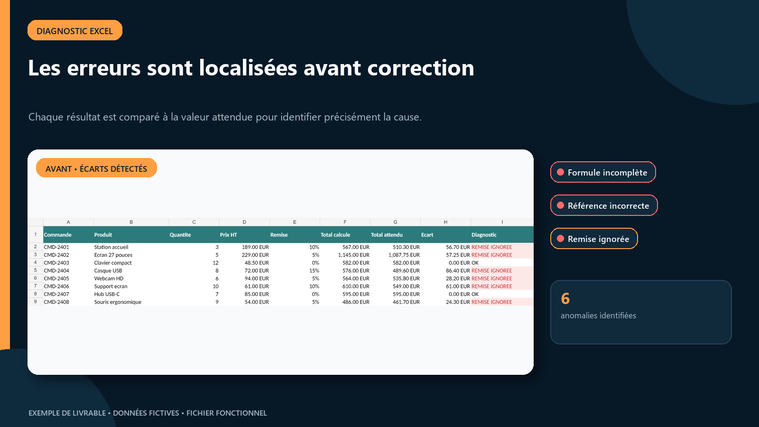Click the Total attendu header cell
759x427 pixels.
coord(395,235)
